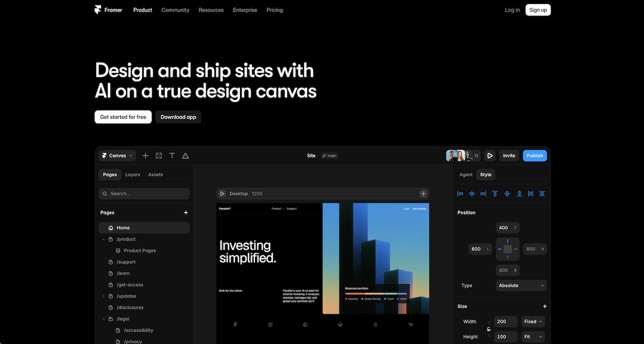Open the Product dropdown in the canvas preview nav
This screenshot has width=644, height=344.
(278, 208)
